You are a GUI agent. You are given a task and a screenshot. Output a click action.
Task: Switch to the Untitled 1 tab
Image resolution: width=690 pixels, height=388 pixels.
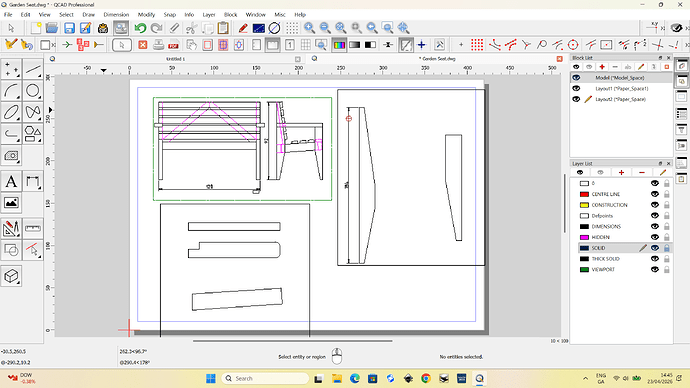tap(176, 59)
